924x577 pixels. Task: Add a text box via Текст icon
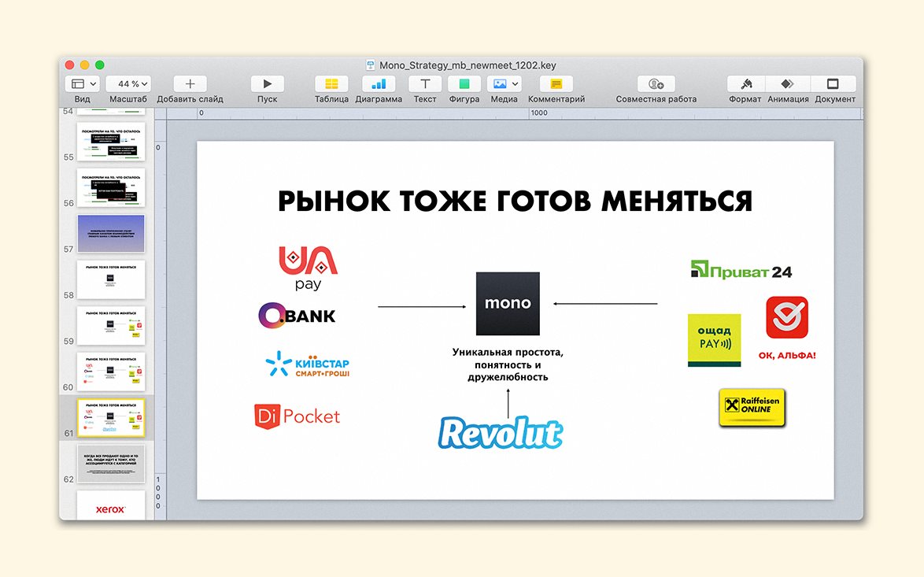425,83
